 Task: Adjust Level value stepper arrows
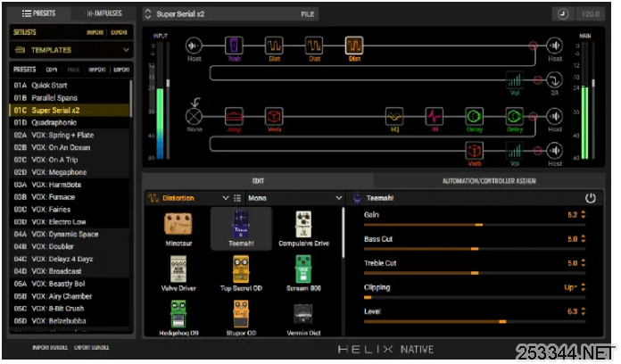pyautogui.click(x=584, y=311)
